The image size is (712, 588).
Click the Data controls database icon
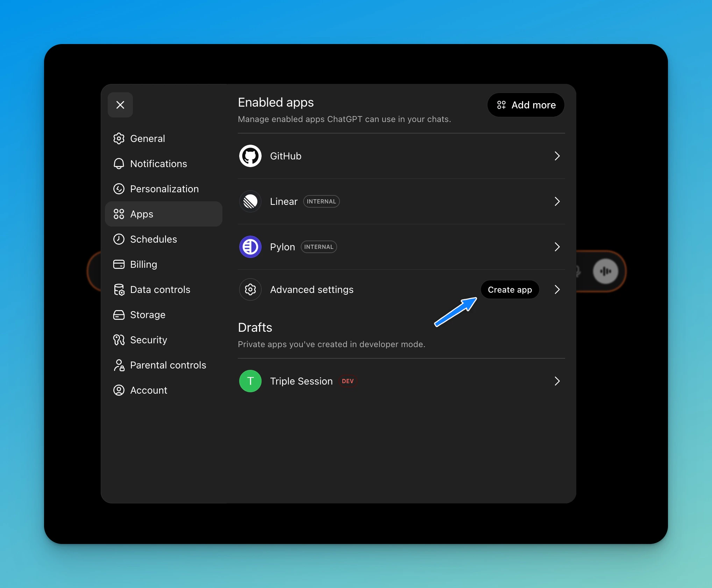(x=119, y=289)
